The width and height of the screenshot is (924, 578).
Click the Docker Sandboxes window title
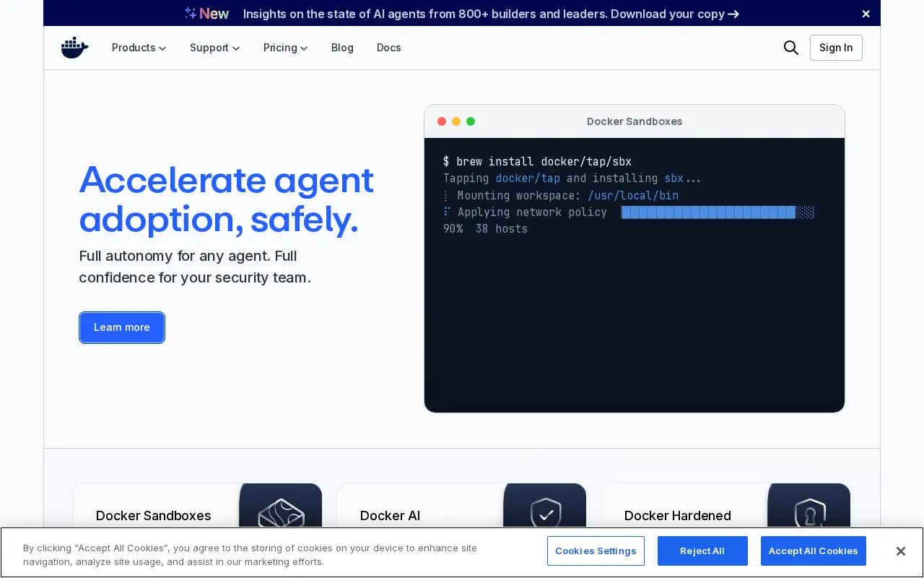635,121
